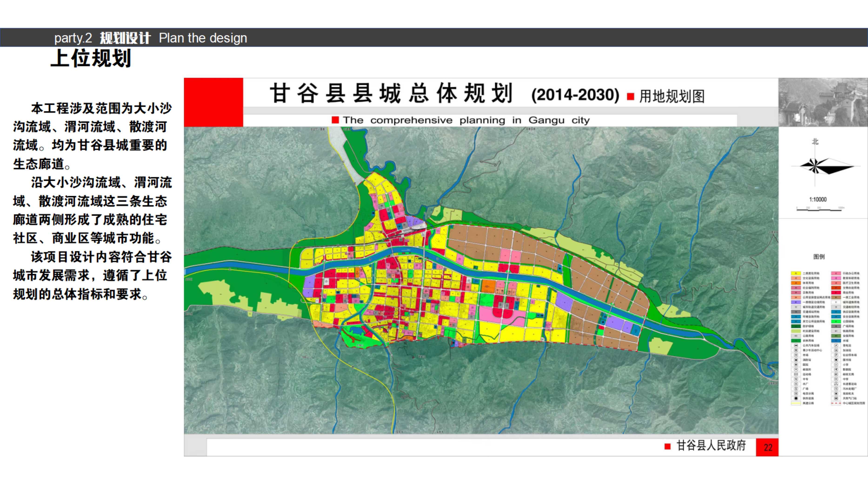Click the 公共汽车站场 bus station legend icon
This screenshot has height=488, width=868.
(x=796, y=346)
